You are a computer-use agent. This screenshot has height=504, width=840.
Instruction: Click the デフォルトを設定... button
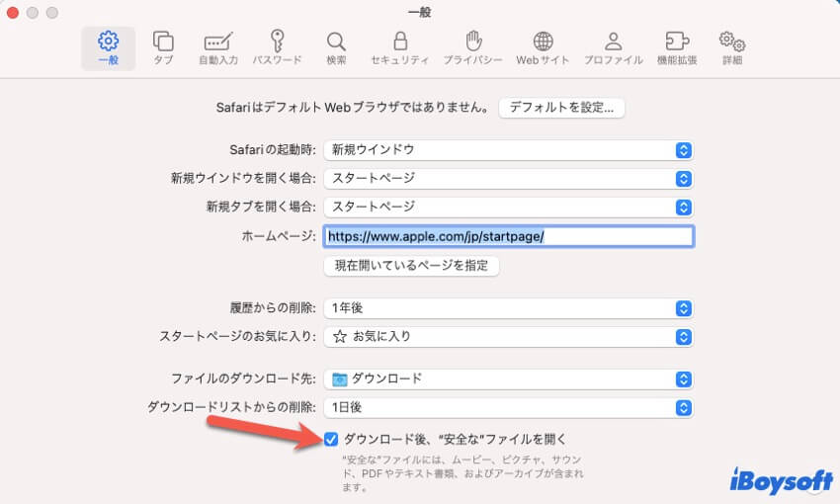coord(561,108)
